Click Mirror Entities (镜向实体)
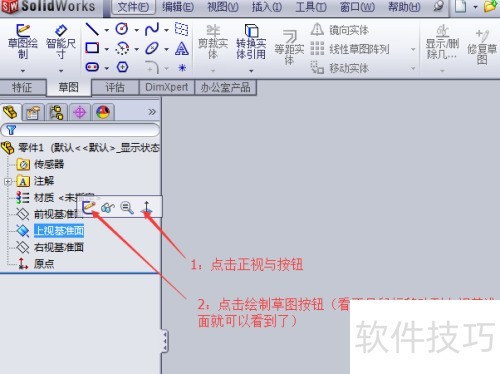Viewport: 500px width, 374px height. coord(340,30)
